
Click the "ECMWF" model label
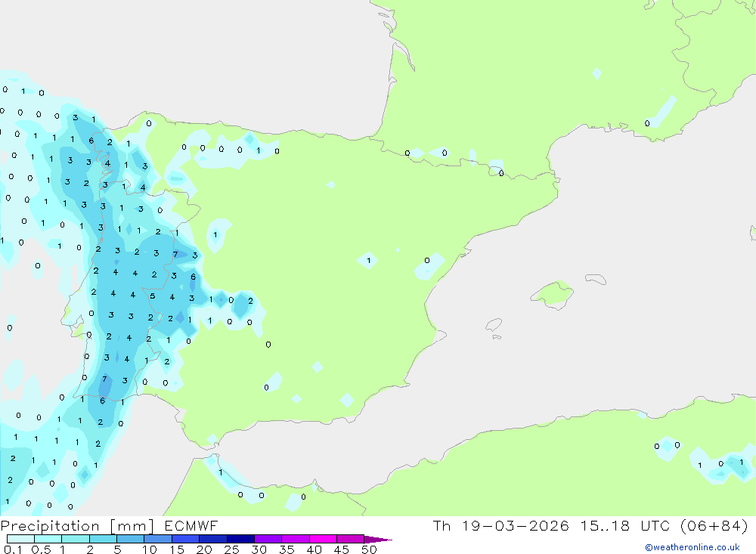pyautogui.click(x=191, y=526)
